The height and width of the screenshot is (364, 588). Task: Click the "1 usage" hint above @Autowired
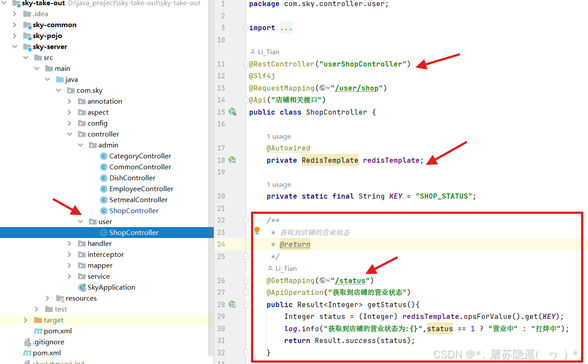(x=279, y=136)
